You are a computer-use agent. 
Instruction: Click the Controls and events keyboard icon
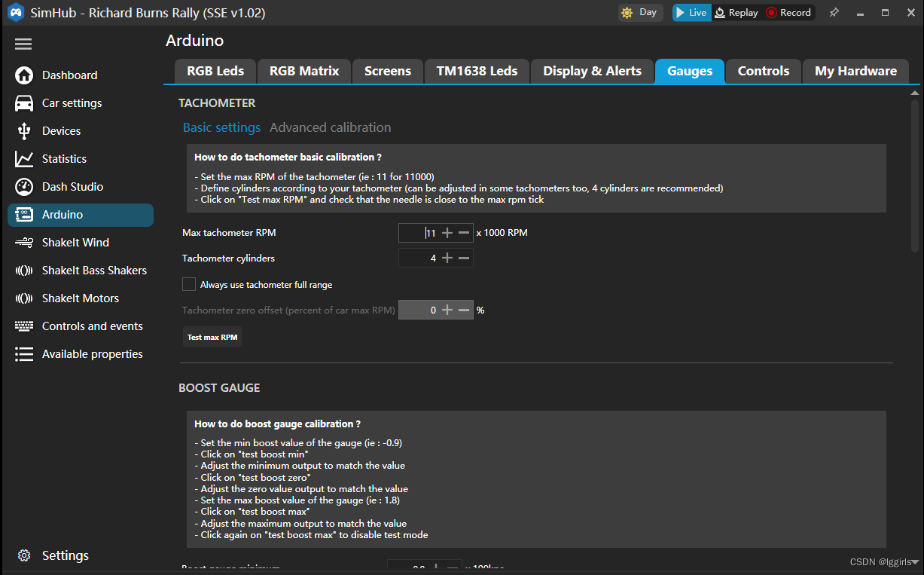(x=24, y=326)
